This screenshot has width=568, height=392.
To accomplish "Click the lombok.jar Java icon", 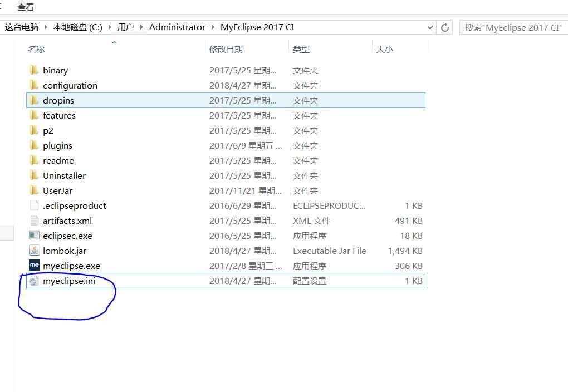I will [34, 251].
